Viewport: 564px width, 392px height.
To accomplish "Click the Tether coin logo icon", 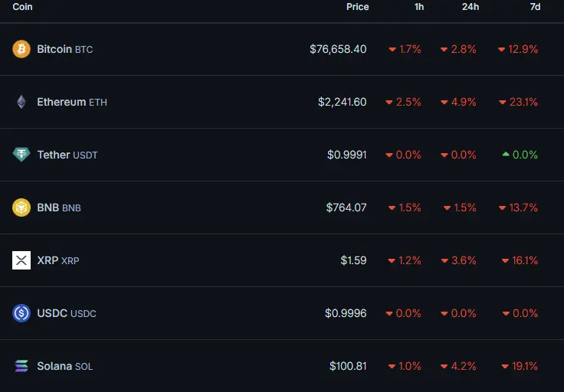I will [x=21, y=155].
